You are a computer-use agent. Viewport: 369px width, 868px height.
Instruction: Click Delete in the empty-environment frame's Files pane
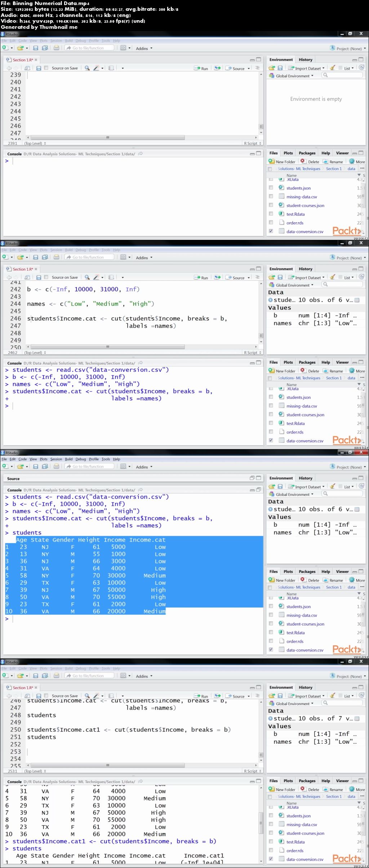pos(310,162)
